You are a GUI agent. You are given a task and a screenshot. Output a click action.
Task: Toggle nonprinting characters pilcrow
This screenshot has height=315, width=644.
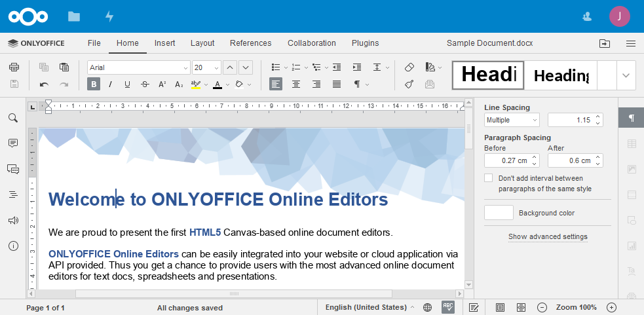pyautogui.click(x=357, y=84)
